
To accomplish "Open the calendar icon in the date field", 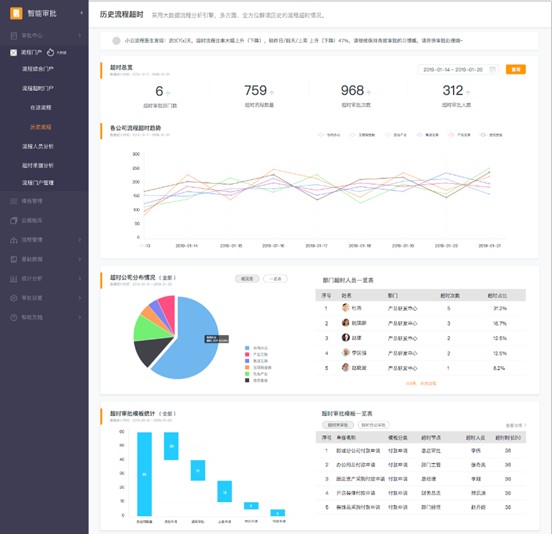I will [493, 69].
